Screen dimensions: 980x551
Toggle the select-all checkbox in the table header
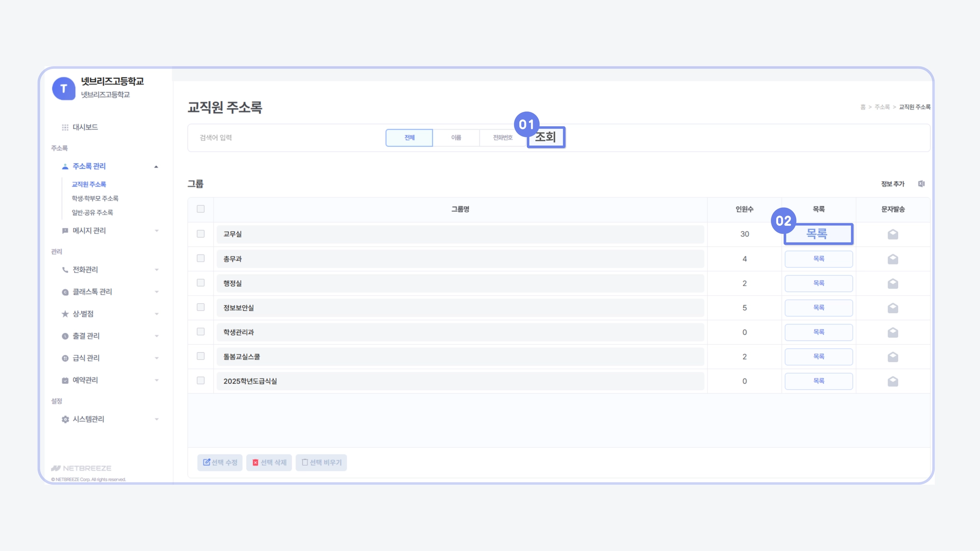tap(200, 209)
